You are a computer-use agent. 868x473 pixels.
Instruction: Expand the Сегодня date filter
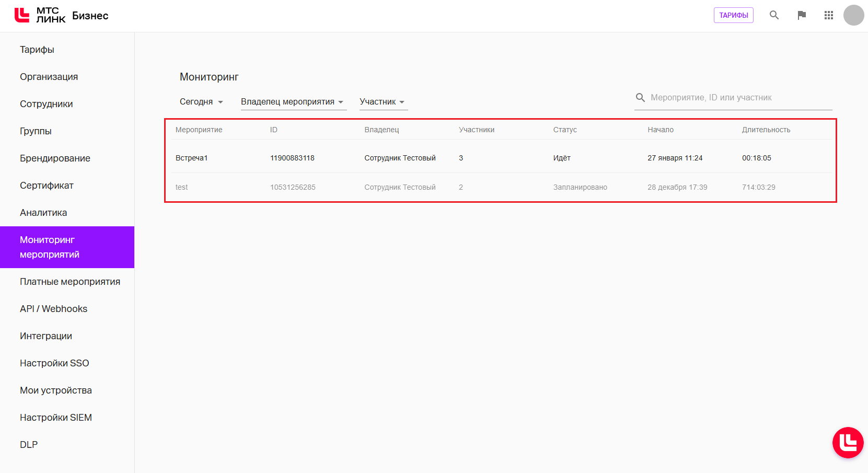pyautogui.click(x=201, y=102)
